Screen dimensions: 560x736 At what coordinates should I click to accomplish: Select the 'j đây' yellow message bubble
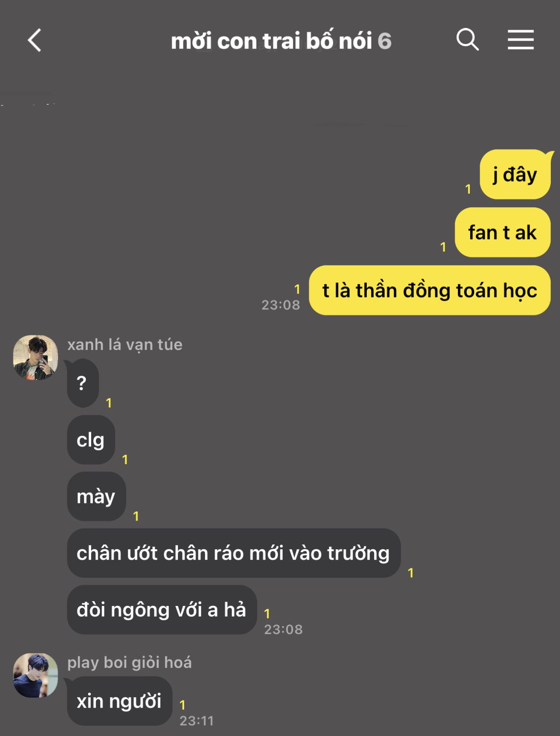click(x=515, y=175)
